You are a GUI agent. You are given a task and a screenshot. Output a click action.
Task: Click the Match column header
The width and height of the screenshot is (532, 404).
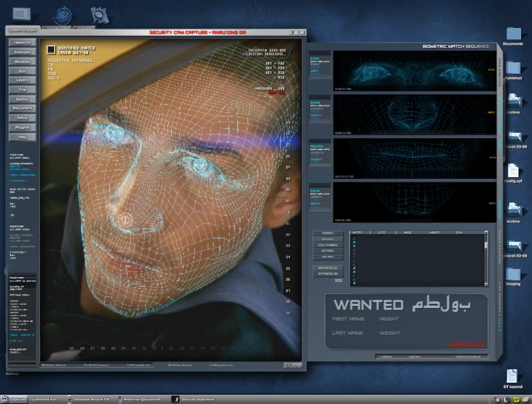pyautogui.click(x=357, y=233)
